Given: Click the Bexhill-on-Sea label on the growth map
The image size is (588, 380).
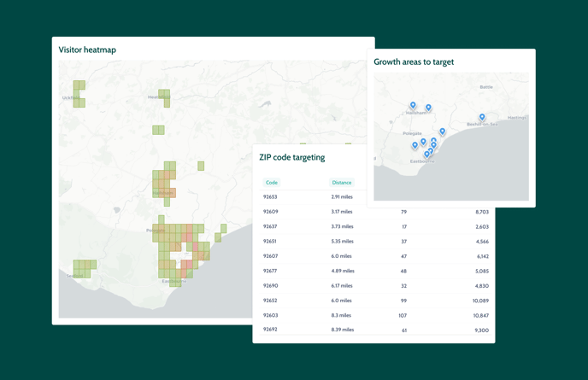Looking at the screenshot, I should pos(482,124).
